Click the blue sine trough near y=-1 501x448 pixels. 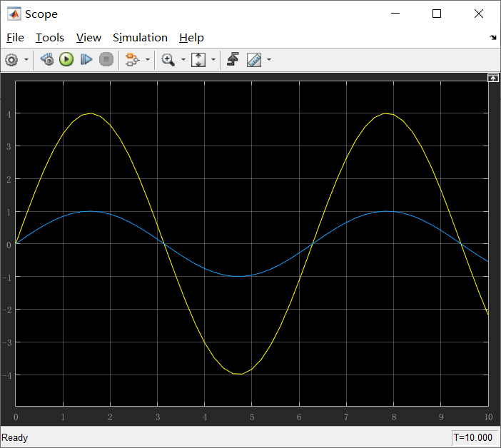[238, 276]
